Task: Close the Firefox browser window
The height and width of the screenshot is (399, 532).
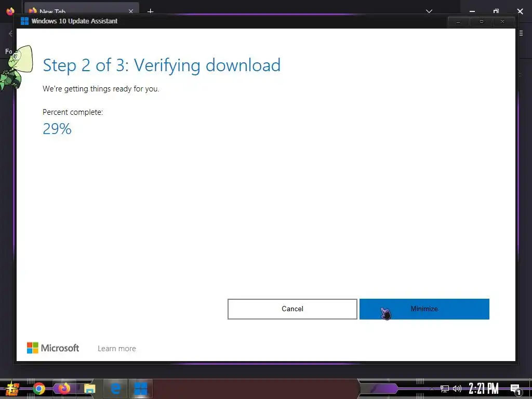Action: click(520, 11)
